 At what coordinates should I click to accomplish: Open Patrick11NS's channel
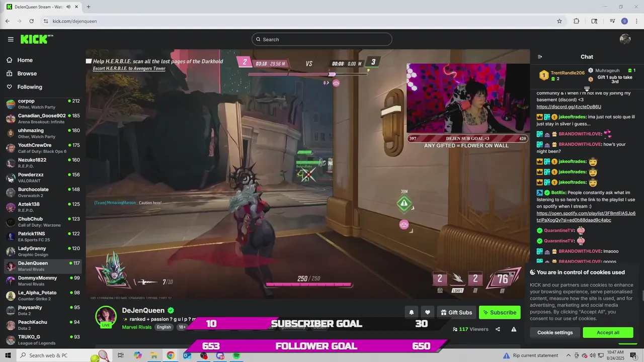tap(43, 237)
